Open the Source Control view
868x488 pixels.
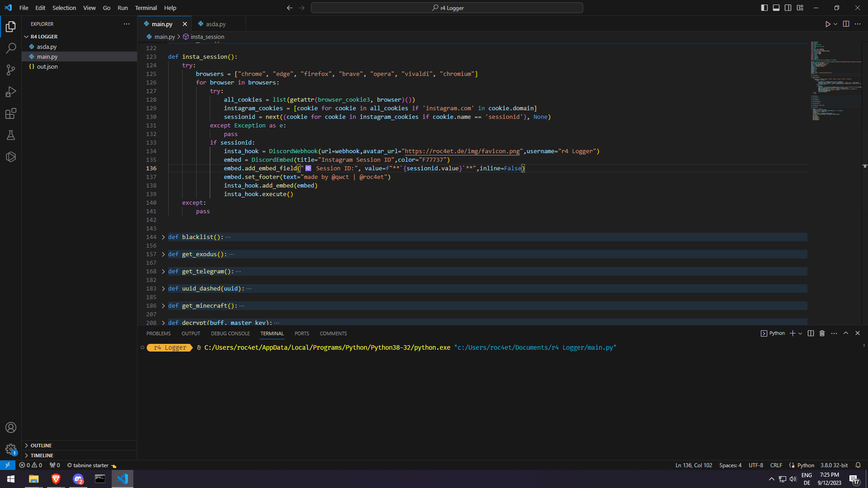point(11,70)
